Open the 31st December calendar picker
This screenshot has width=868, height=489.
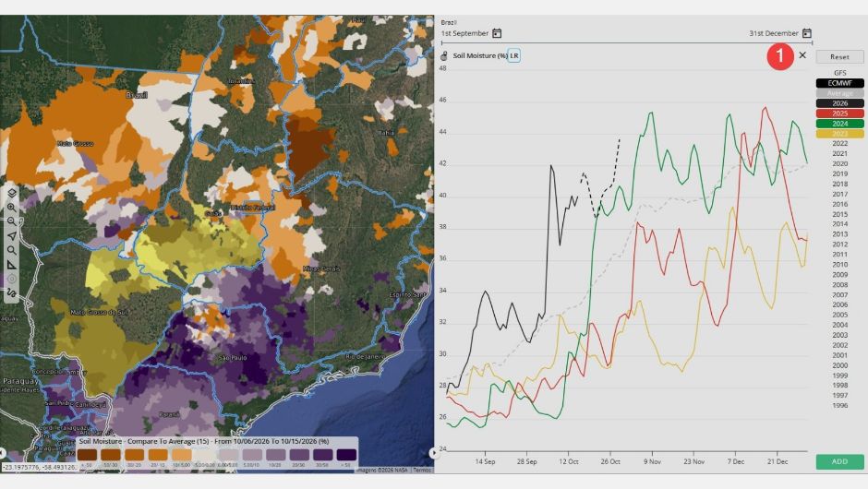(x=807, y=33)
